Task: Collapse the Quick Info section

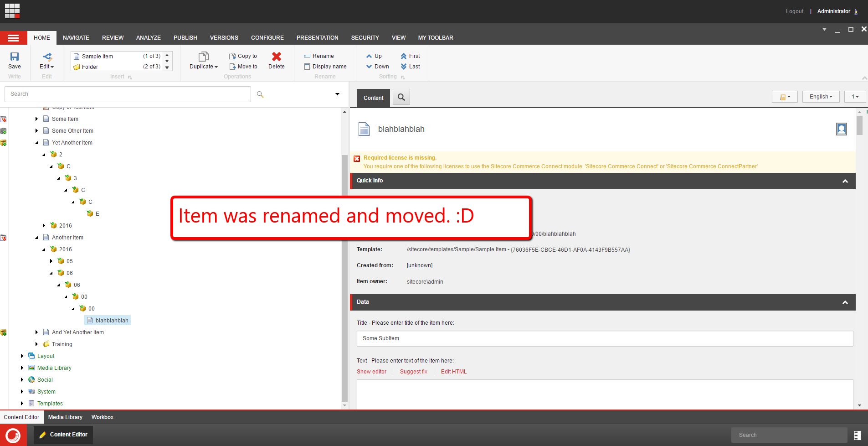Action: click(x=845, y=181)
